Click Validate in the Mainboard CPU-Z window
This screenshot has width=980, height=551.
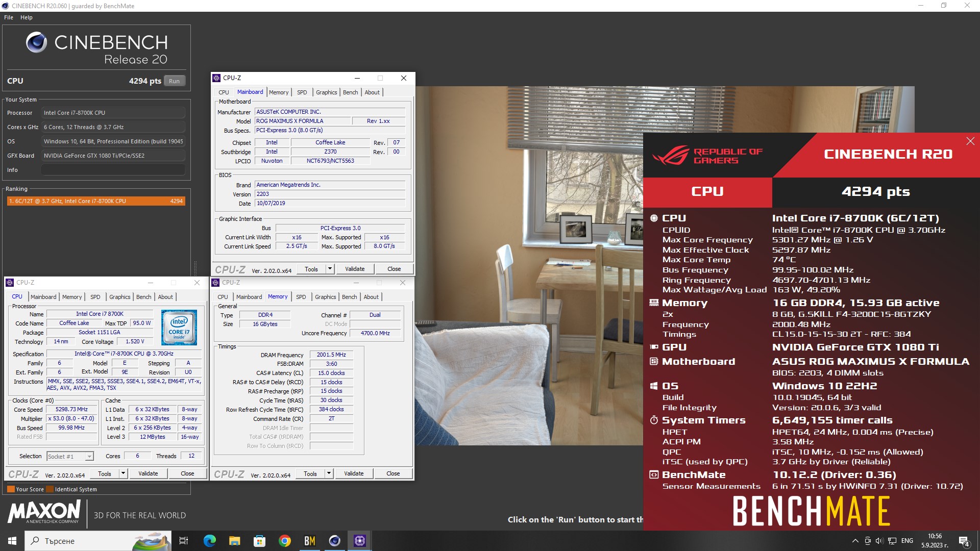click(355, 269)
